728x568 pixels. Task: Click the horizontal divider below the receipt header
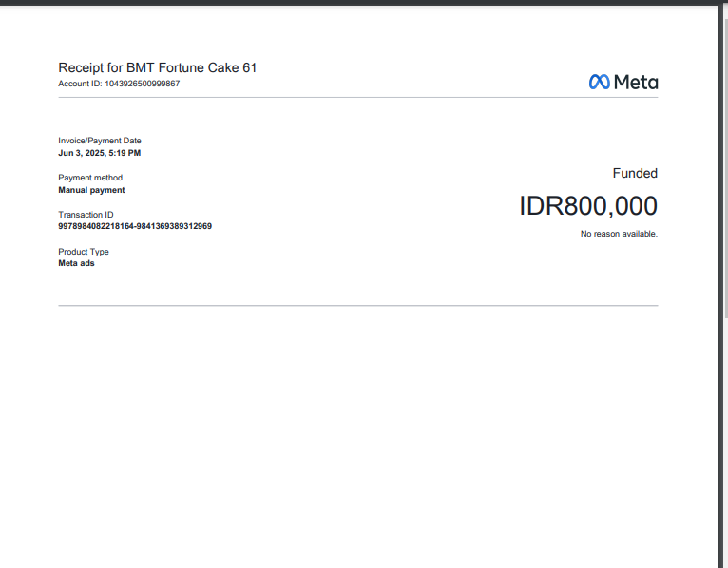pos(357,97)
